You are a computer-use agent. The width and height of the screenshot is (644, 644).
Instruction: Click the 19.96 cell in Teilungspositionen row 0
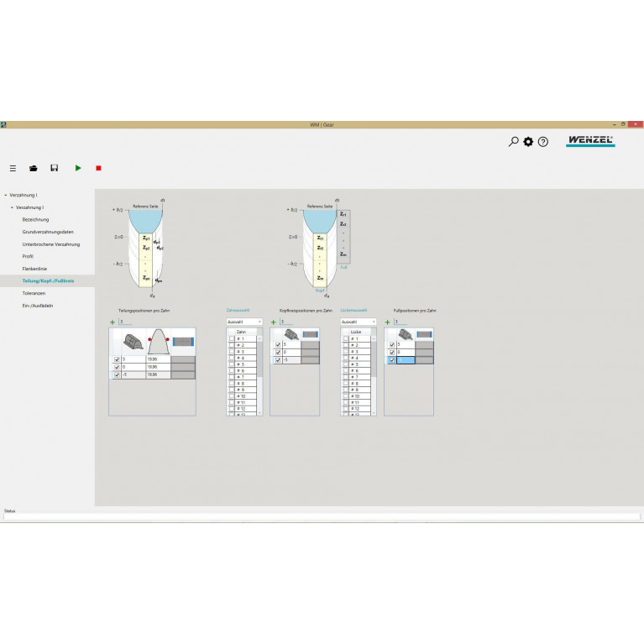[x=158, y=367]
